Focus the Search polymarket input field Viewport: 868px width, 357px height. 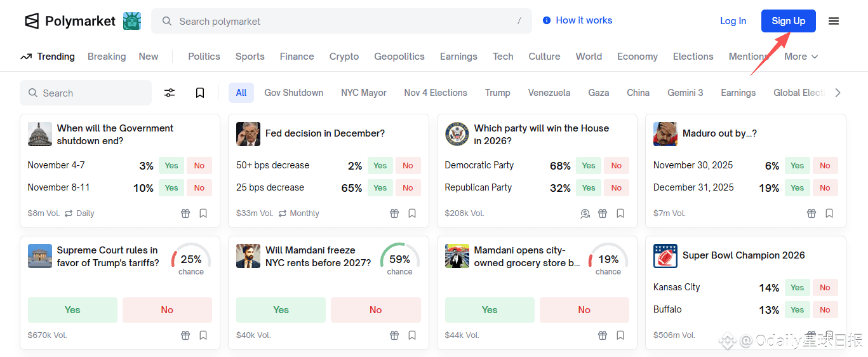(x=343, y=21)
